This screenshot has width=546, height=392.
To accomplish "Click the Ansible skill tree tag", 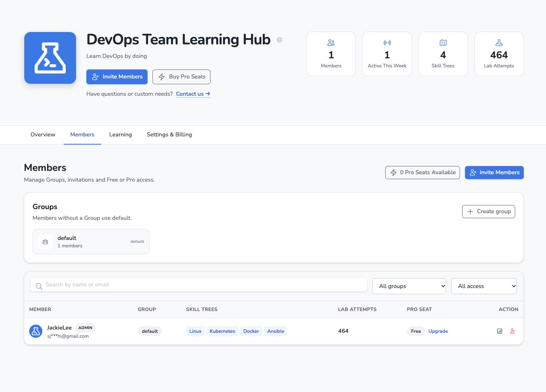I will click(x=276, y=331).
